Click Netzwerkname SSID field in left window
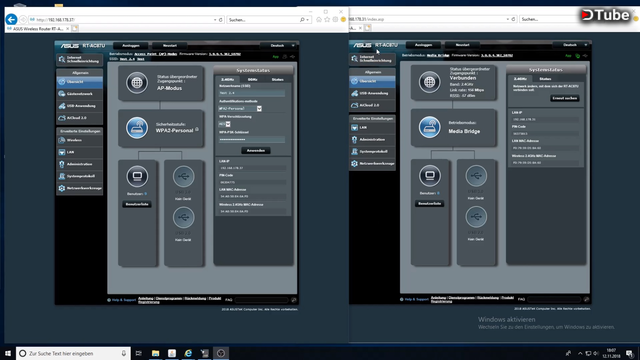Screen dimensions: 640x360 point(252,93)
